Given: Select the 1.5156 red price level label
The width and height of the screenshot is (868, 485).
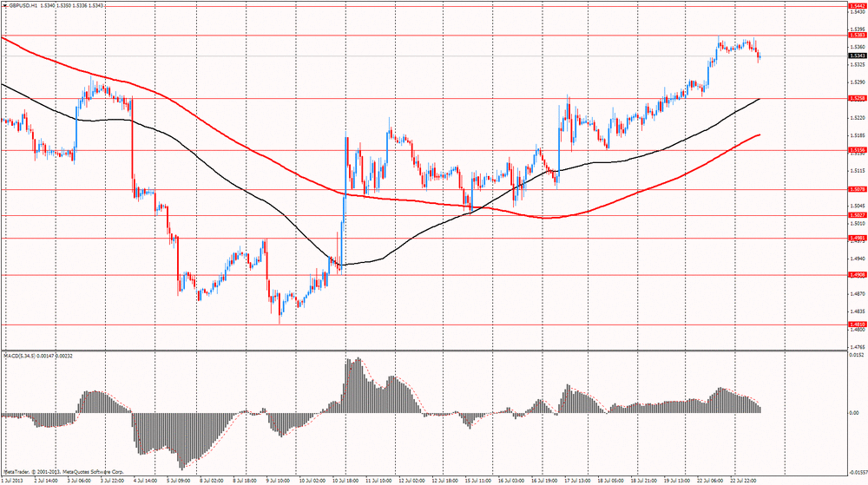Looking at the screenshot, I should click(857, 150).
